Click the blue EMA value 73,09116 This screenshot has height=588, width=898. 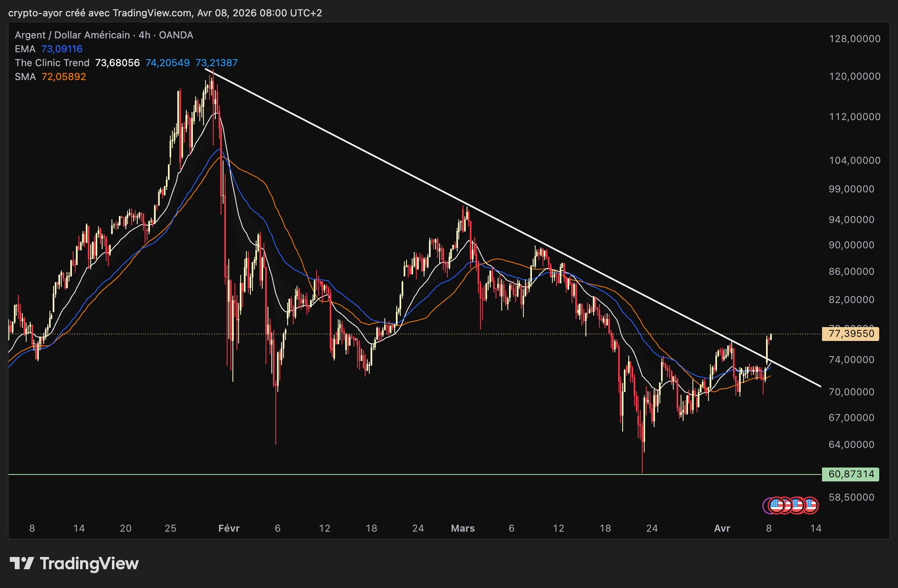[x=62, y=49]
